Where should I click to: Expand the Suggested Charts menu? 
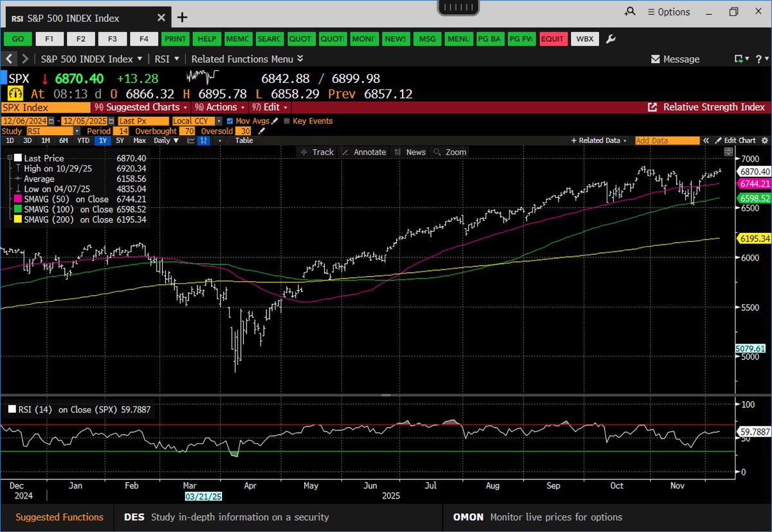[141, 107]
